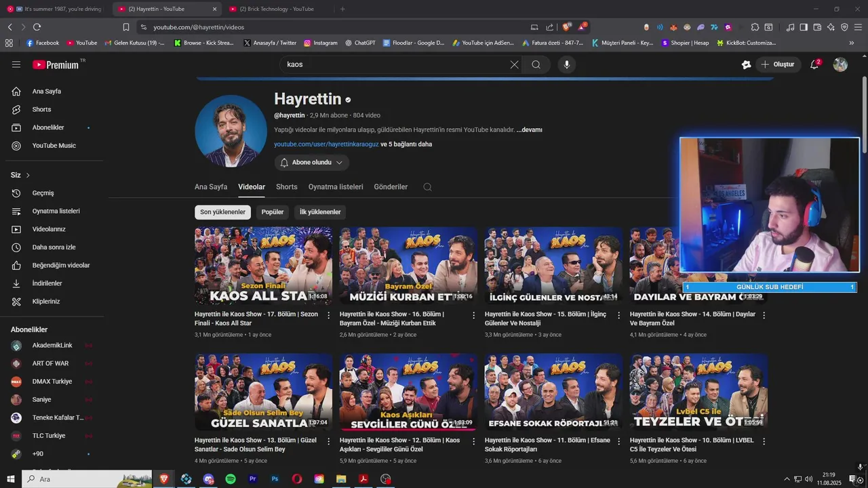Viewport: 868px width, 488px height.
Task: Click the Brave Shields icon in address bar
Action: coord(567,27)
